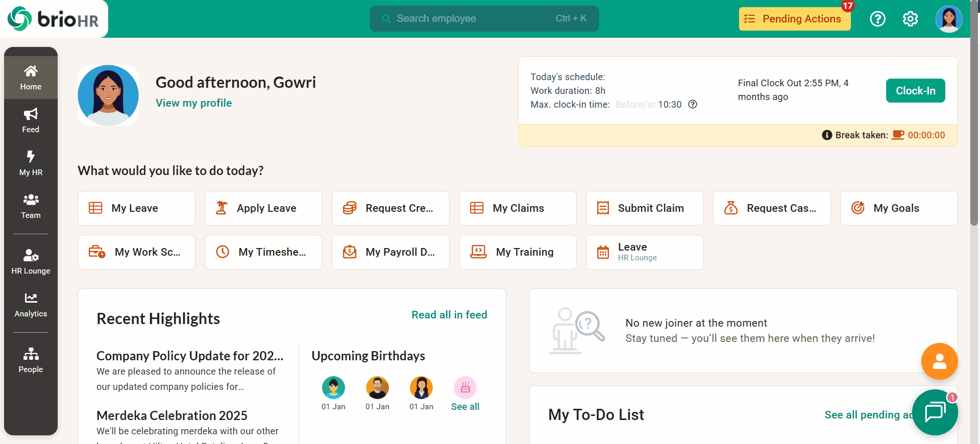980x444 pixels.
Task: Open the birthday cake See all icon
Action: pos(465,388)
